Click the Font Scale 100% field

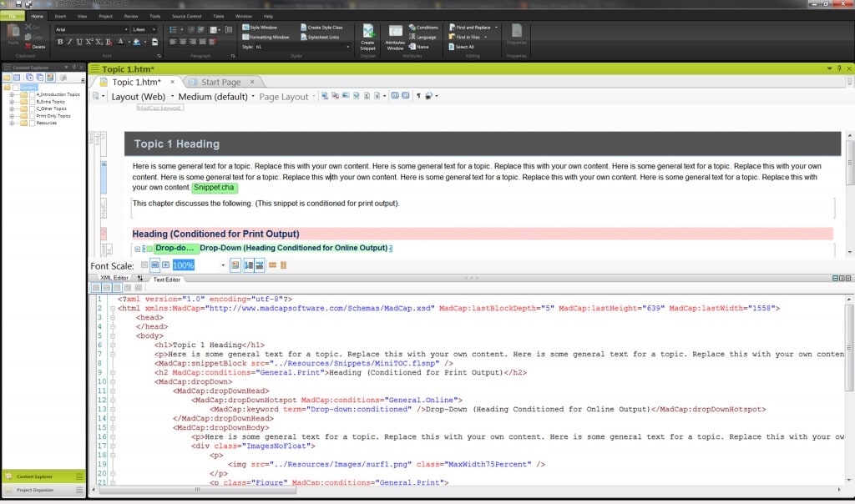184,265
